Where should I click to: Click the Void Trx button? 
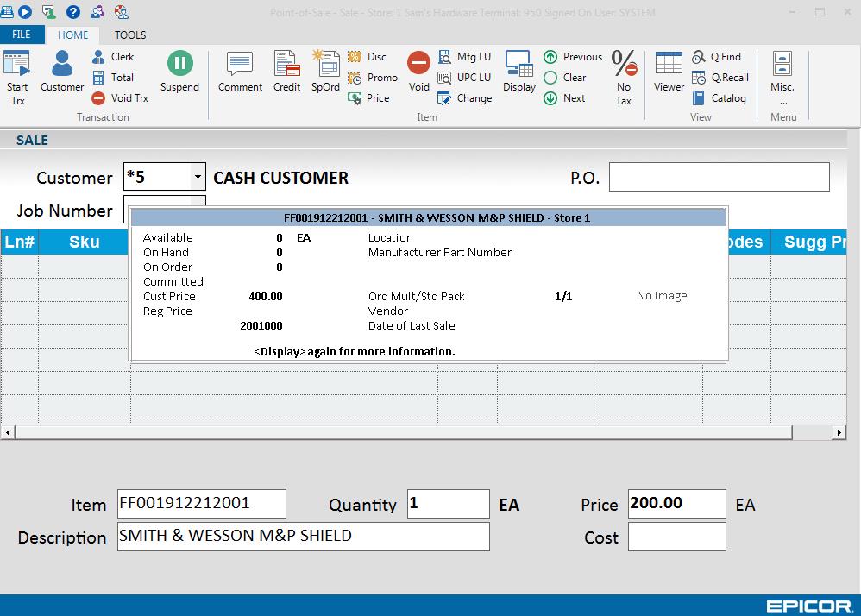click(x=120, y=98)
